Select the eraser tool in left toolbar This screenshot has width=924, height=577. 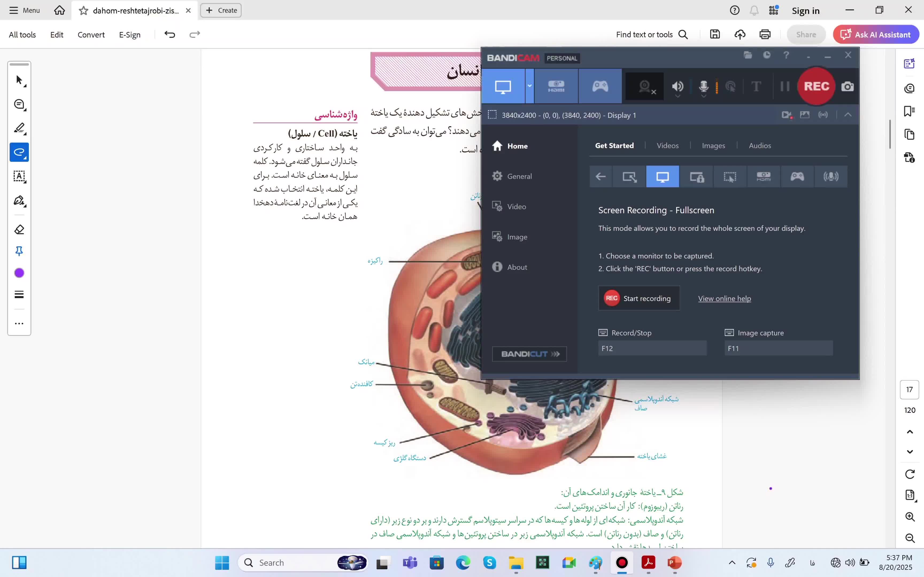tap(19, 230)
